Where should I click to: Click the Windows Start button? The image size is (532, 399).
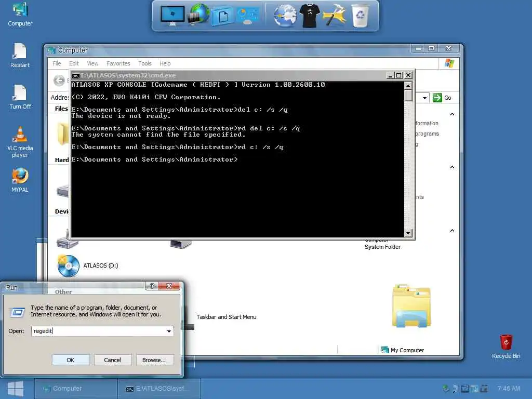coord(15,389)
